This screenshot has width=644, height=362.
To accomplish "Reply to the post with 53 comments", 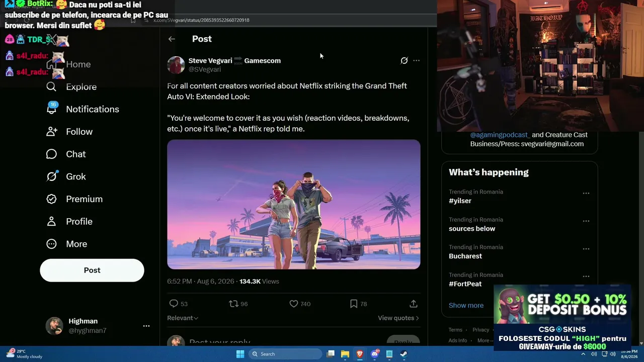I will pyautogui.click(x=178, y=304).
